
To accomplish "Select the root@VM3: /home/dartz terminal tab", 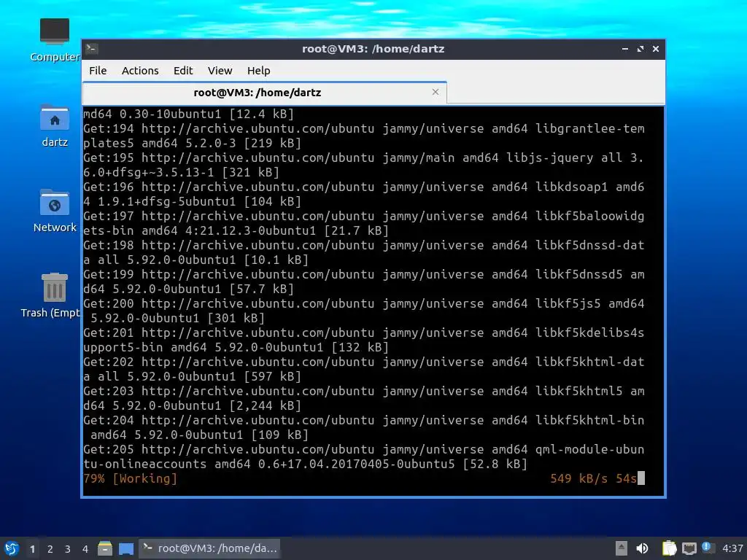I will pyautogui.click(x=264, y=93).
